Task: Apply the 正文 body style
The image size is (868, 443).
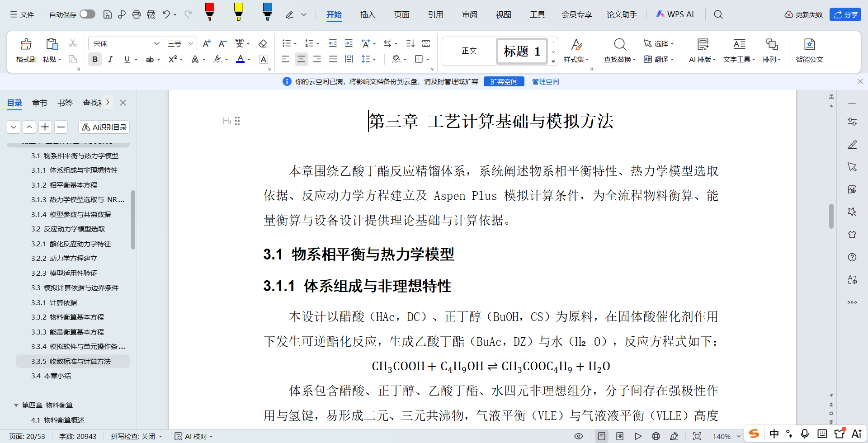Action: pyautogui.click(x=469, y=51)
